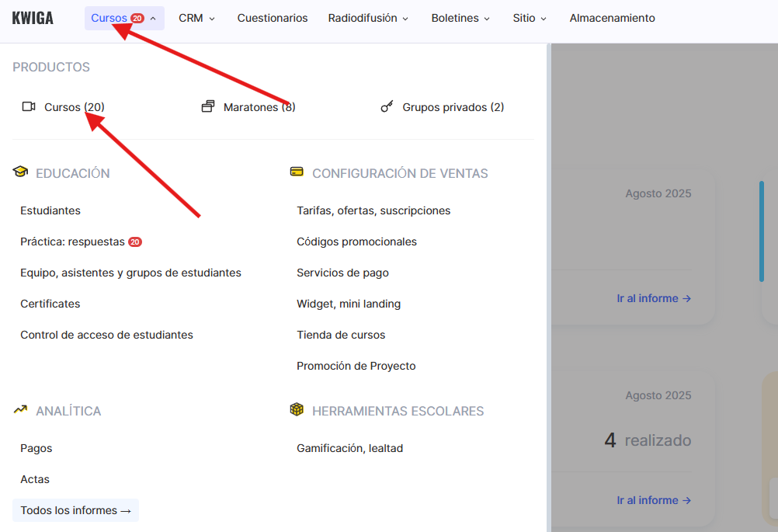778x532 pixels.
Task: Click the credit card Configuración de ventas icon
Action: (x=297, y=172)
